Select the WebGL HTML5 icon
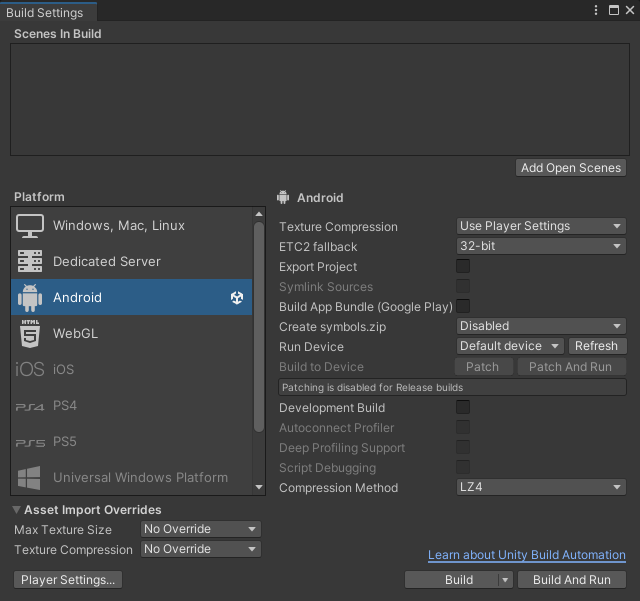The height and width of the screenshot is (601, 640). coord(30,333)
